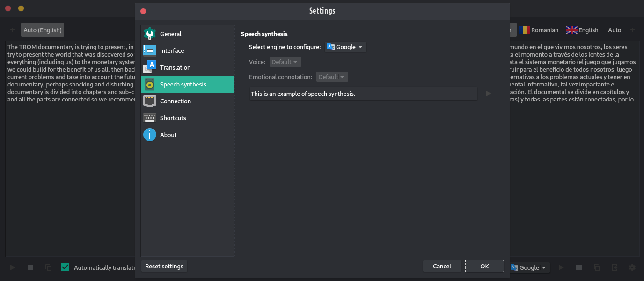Click the copy source text icon
644x281 pixels.
pos(48,267)
